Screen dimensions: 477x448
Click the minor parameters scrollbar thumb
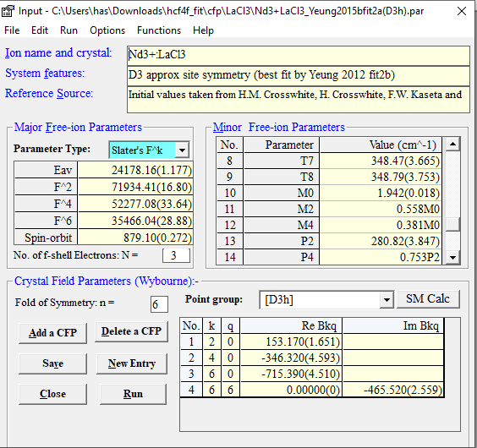(452, 225)
